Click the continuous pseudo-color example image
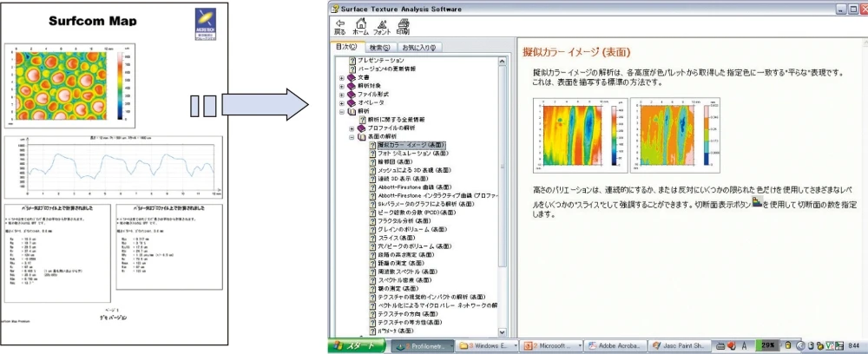The height and width of the screenshot is (354, 868). pos(580,136)
